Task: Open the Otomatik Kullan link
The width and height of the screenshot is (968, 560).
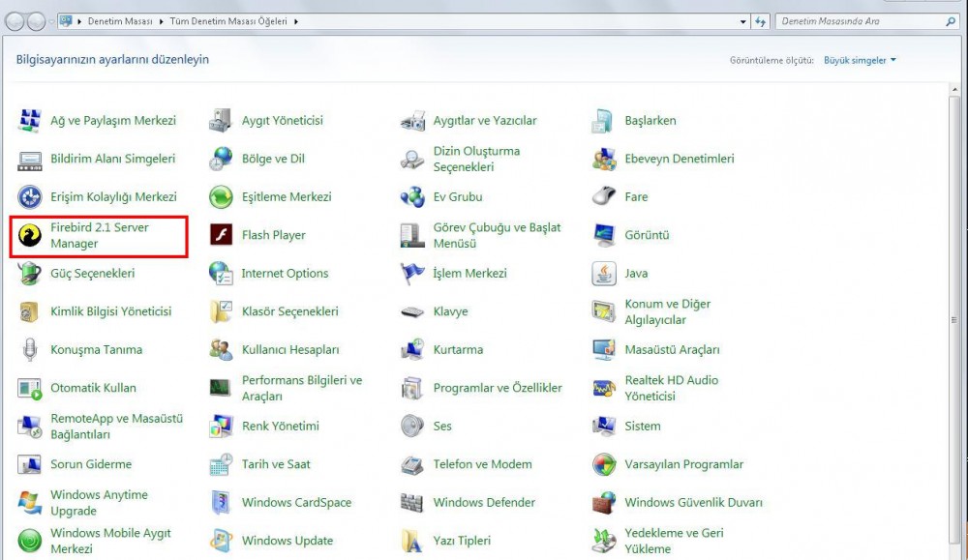Action: point(93,388)
